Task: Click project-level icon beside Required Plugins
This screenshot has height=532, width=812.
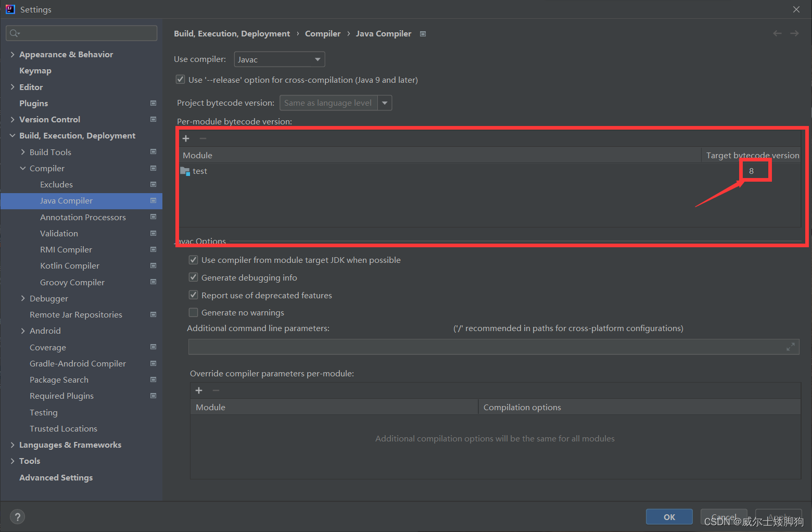Action: click(x=153, y=396)
